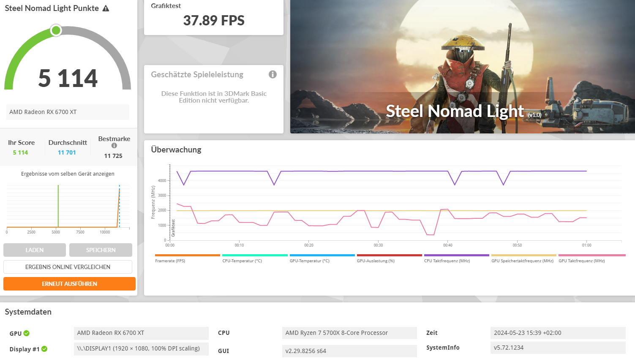Click the large 5 114 score number
Screen dimensions: 635x364
(68, 78)
